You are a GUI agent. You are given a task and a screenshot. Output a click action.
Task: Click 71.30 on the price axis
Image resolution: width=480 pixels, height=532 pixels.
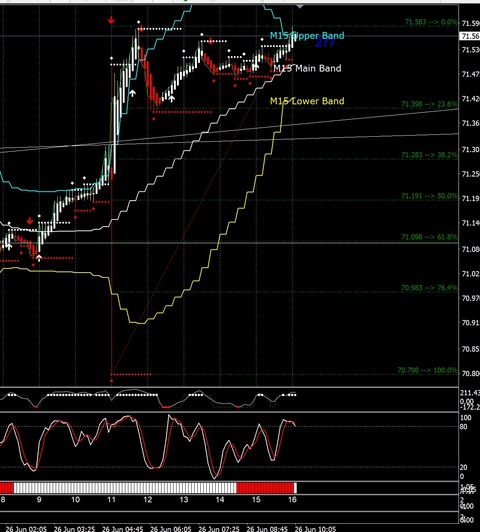[471, 149]
